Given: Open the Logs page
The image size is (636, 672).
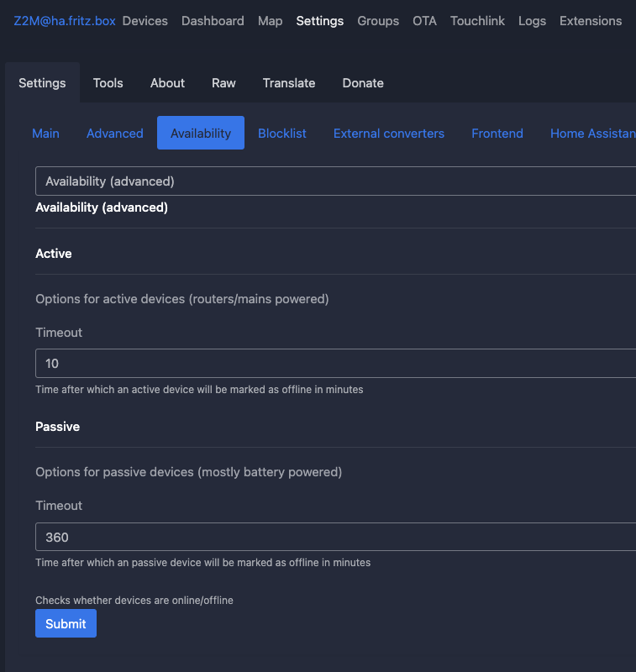Looking at the screenshot, I should pos(532,20).
